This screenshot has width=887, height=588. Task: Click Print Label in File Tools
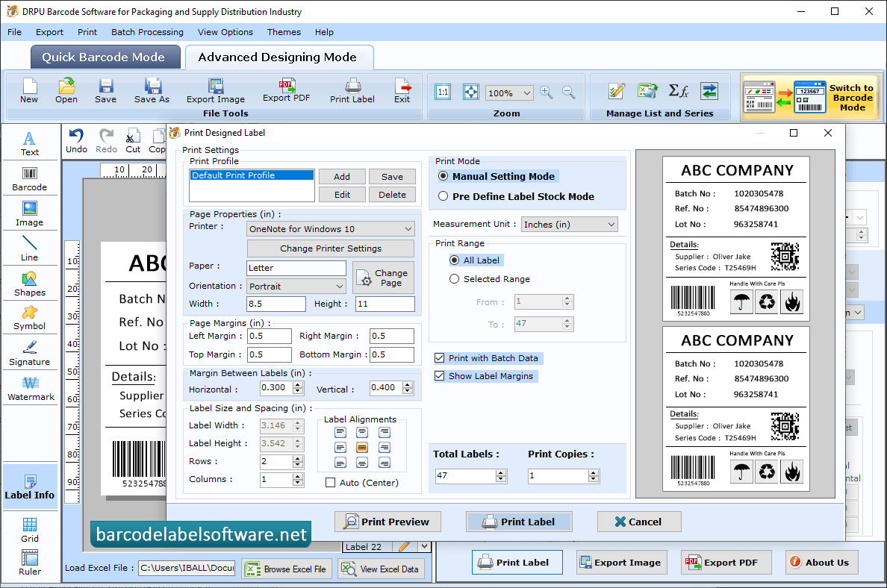point(352,91)
